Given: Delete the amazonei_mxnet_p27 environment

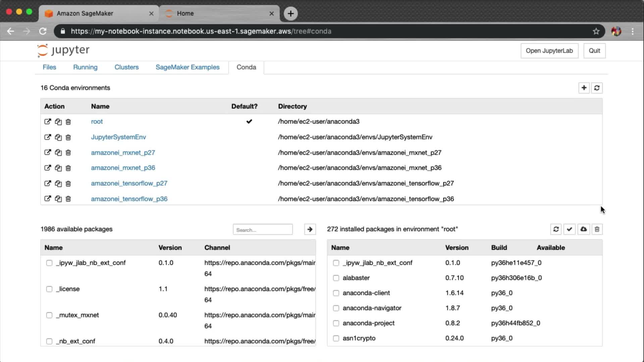Looking at the screenshot, I should [x=68, y=153].
